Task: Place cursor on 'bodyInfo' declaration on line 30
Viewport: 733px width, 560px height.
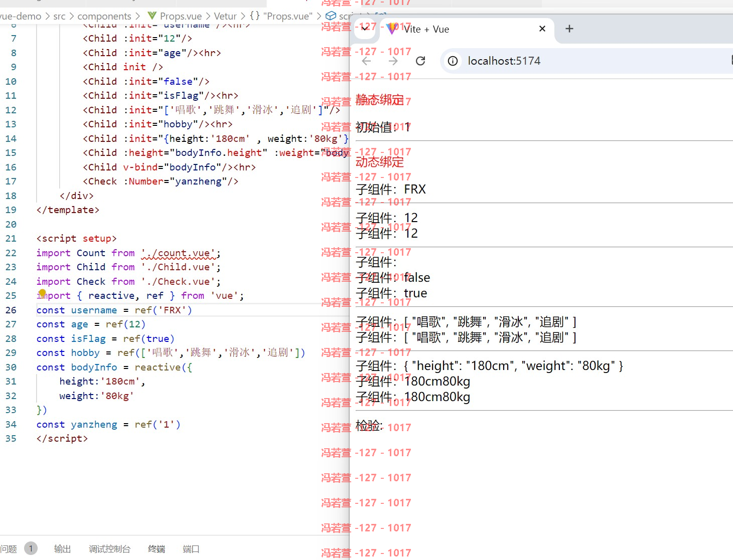Action: click(x=94, y=367)
